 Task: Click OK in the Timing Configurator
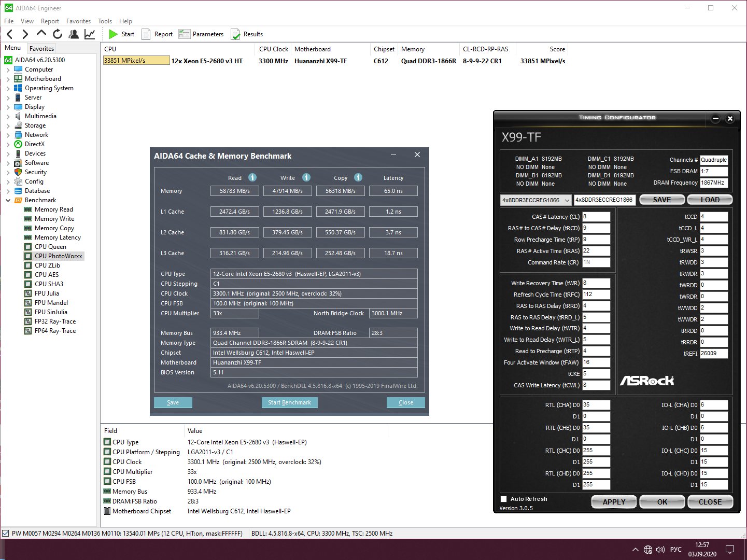[x=663, y=502]
